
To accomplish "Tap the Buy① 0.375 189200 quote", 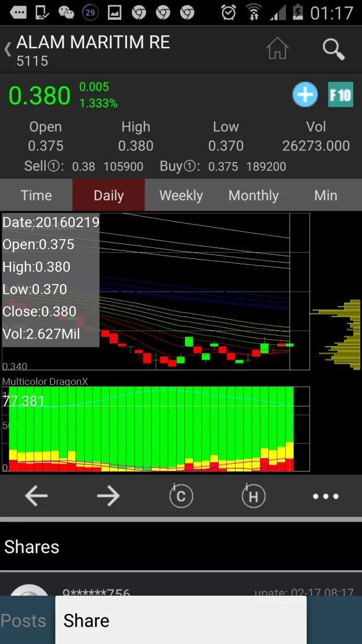I will 223,166.
